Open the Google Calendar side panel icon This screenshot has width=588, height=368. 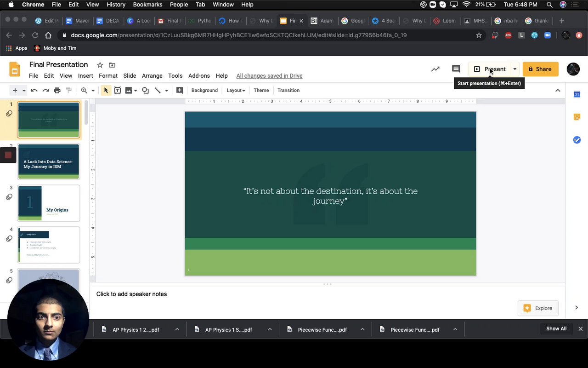(x=577, y=94)
